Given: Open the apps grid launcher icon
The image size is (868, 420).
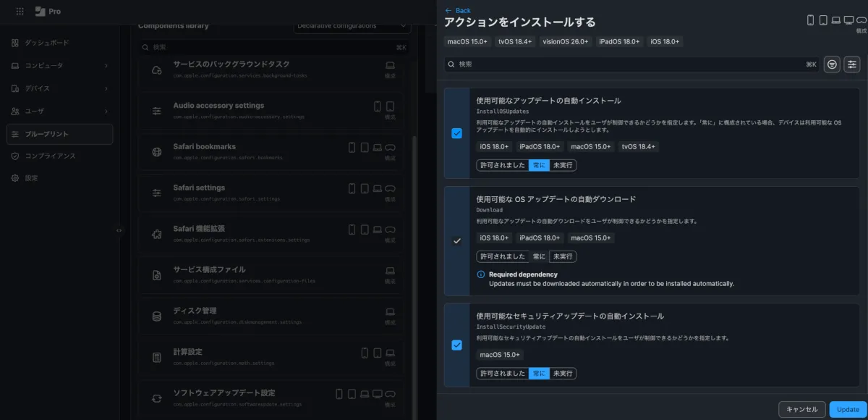Looking at the screenshot, I should [x=20, y=12].
